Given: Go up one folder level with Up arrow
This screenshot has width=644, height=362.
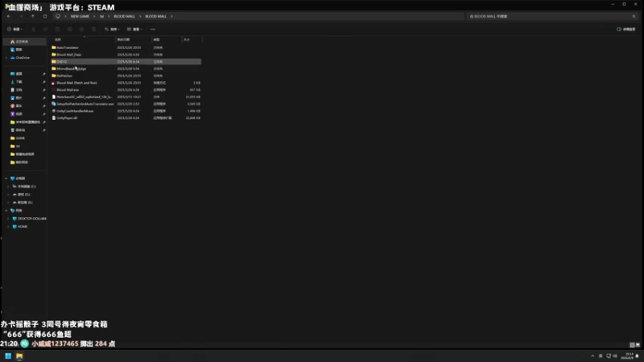Looking at the screenshot, I should (33, 16).
